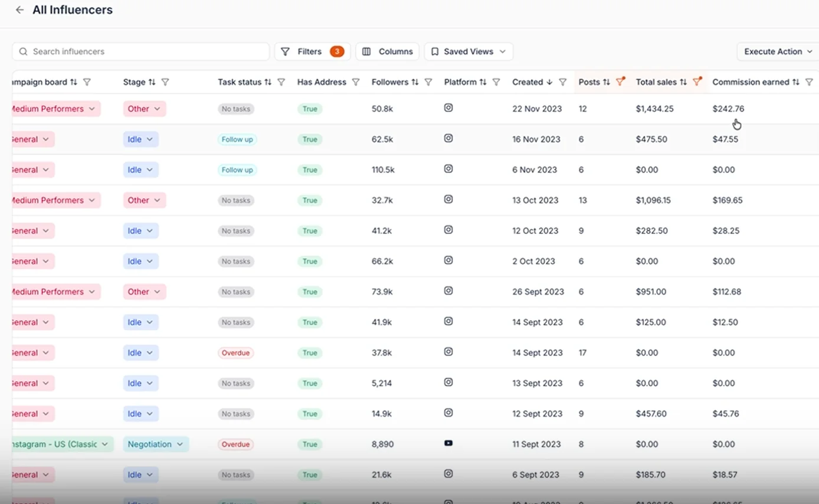Go back using the left arrow icon
The height and width of the screenshot is (504, 819).
pyautogui.click(x=20, y=10)
